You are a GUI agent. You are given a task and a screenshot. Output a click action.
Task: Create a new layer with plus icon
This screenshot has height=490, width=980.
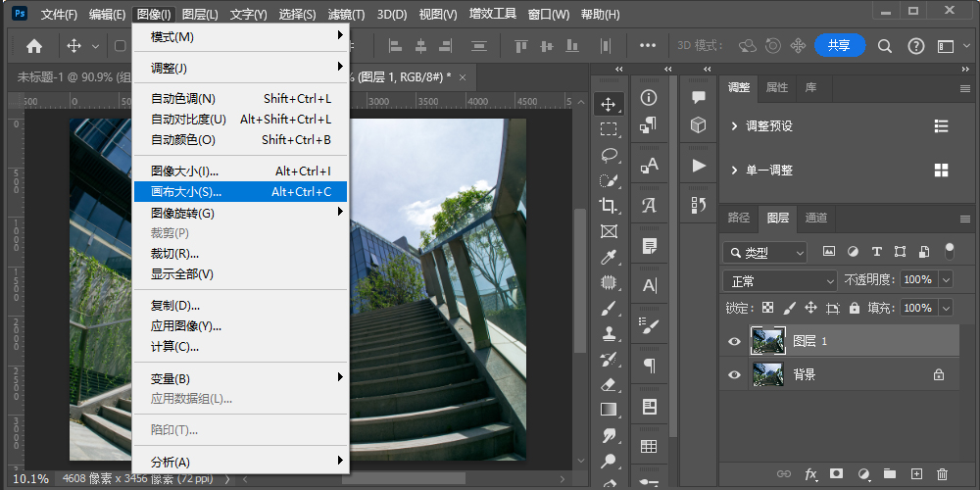point(915,474)
